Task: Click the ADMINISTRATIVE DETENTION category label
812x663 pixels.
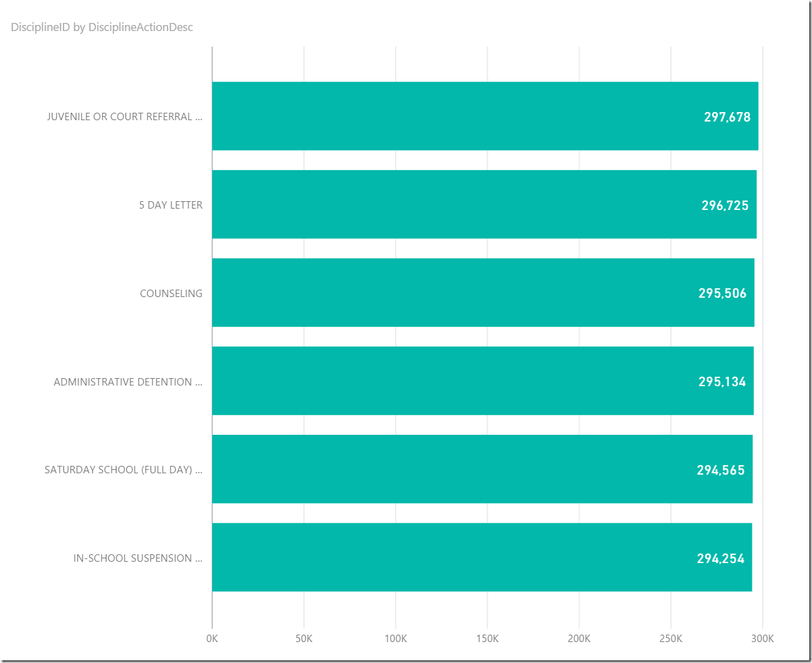Action: click(x=128, y=382)
